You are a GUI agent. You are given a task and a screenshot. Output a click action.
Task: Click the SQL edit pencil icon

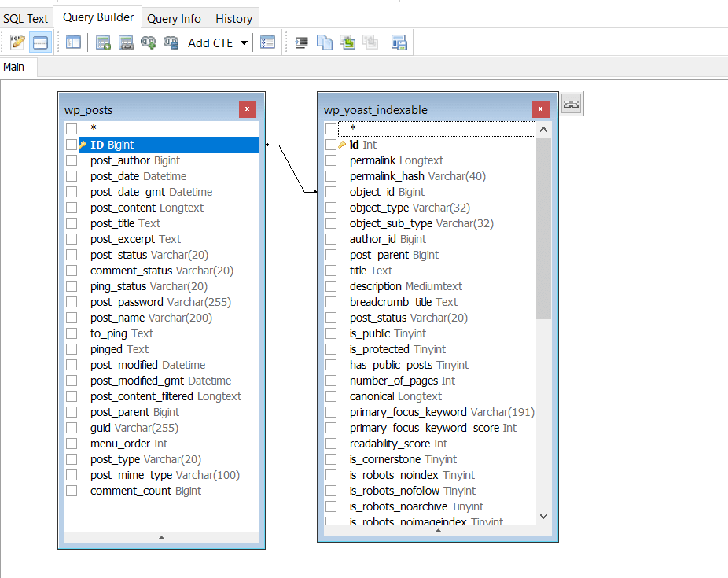point(17,42)
